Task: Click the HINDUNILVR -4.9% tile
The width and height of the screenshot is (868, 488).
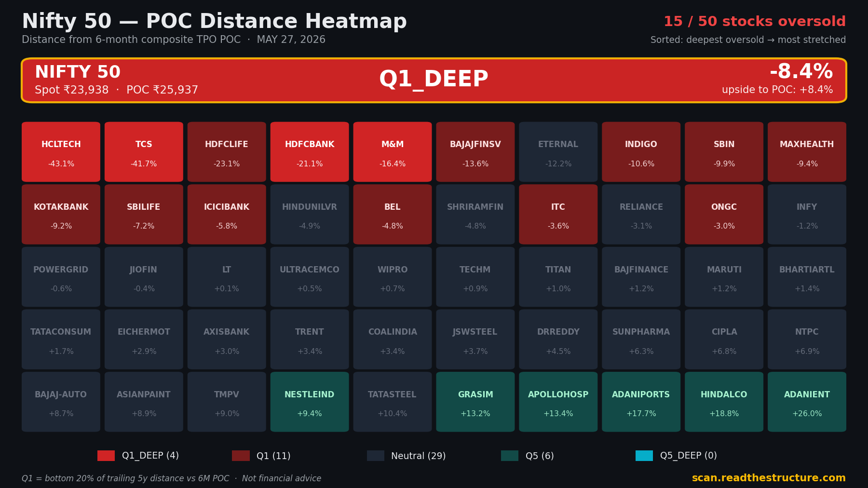Action: [x=310, y=215]
